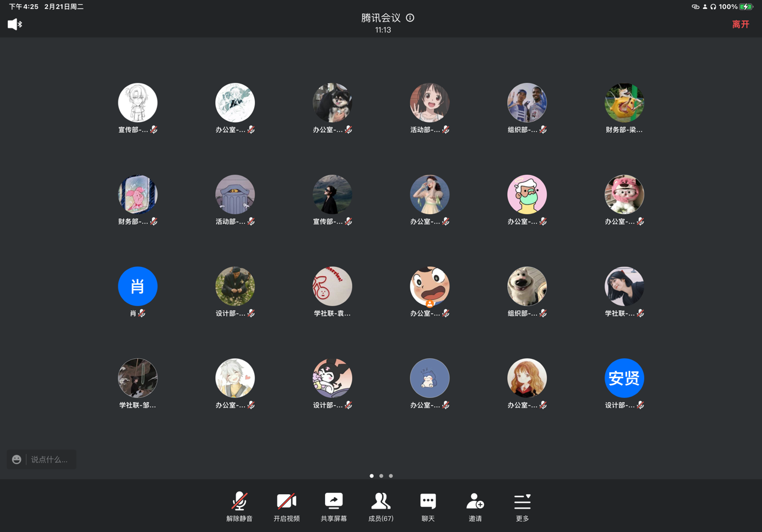This screenshot has height=532, width=762.
Task: Select the blue 肖 participant avatar
Action: (x=138, y=286)
